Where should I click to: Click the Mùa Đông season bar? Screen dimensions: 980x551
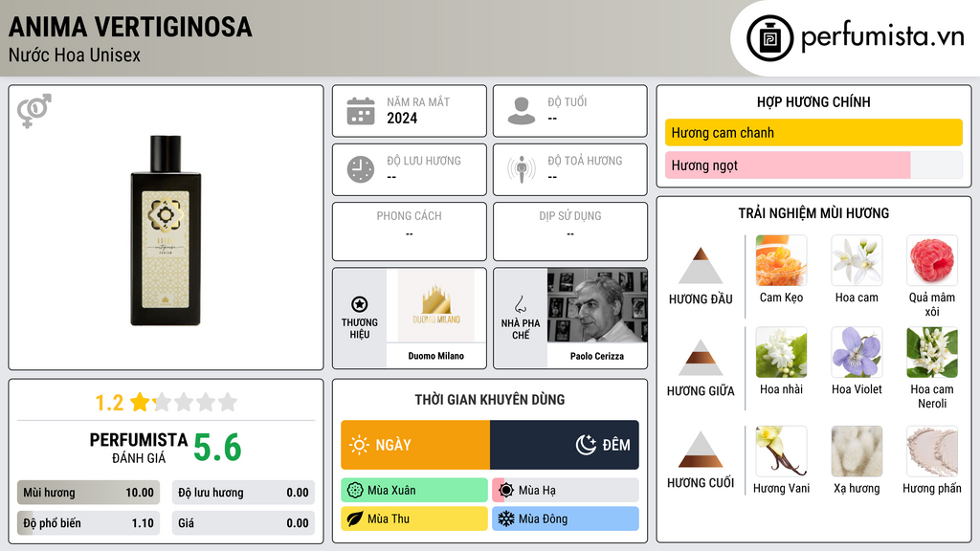(566, 518)
